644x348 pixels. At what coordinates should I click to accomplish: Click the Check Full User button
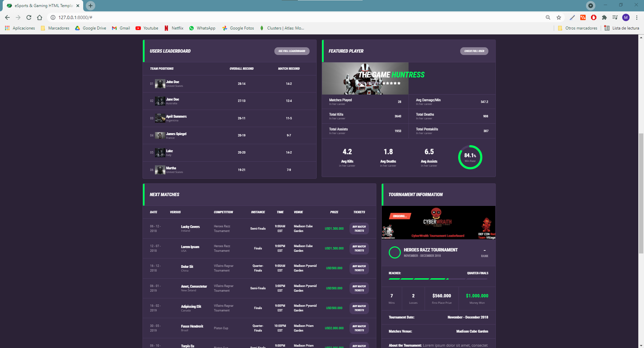click(x=474, y=51)
